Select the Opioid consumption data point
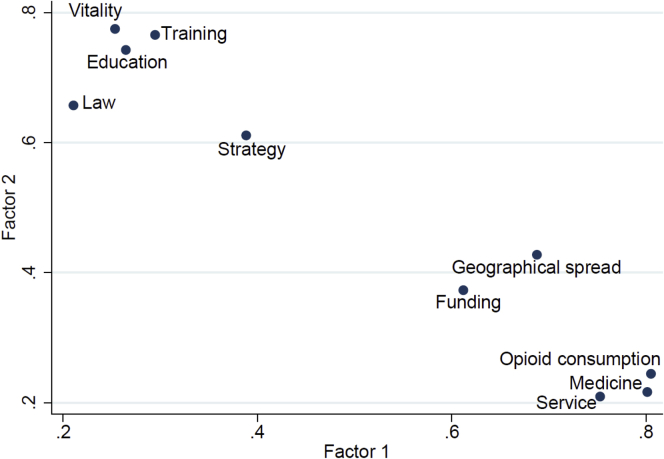The image size is (664, 459). click(x=651, y=374)
